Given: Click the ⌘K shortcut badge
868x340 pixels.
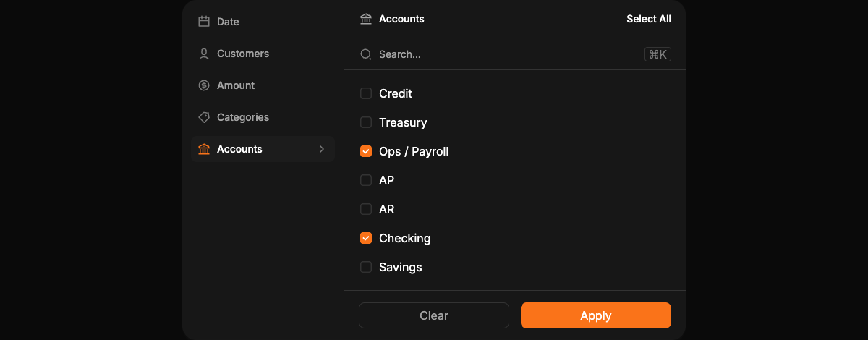Looking at the screenshot, I should coord(658,54).
